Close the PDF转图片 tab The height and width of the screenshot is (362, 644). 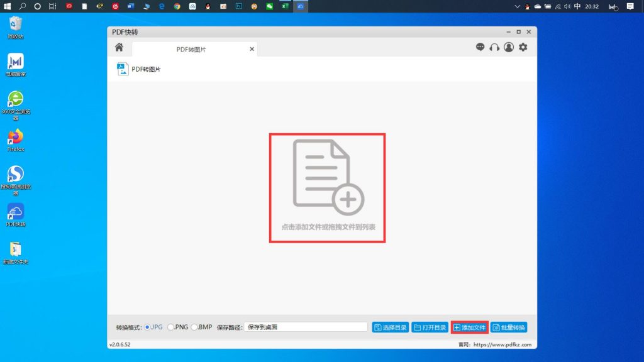coord(252,49)
